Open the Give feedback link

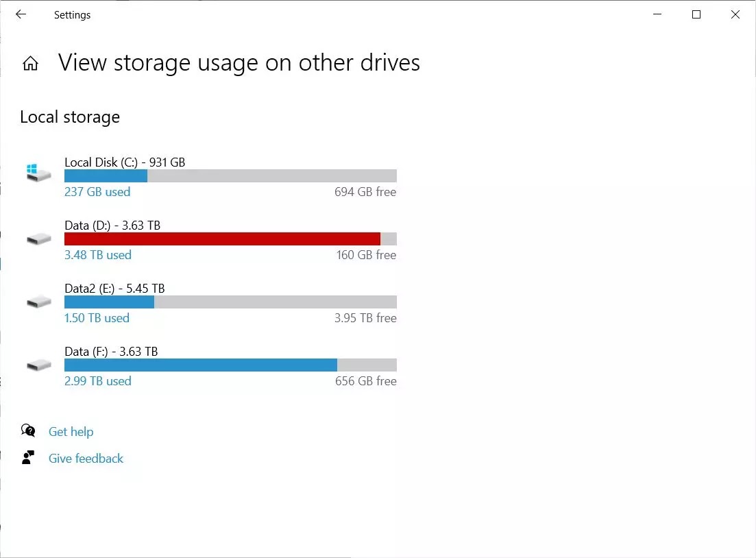click(x=86, y=459)
